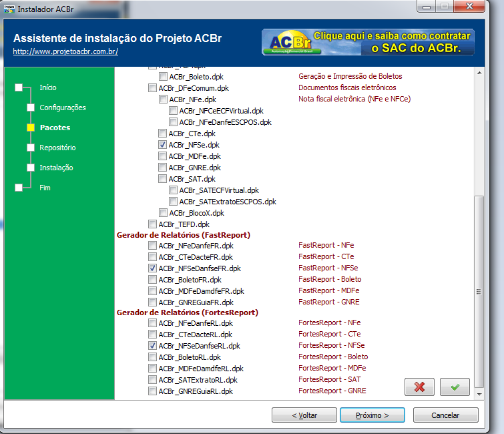Image resolution: width=504 pixels, height=434 pixels.
Task: Enable the ACBr_SATExtratoESCPOS.dpk package
Action: [x=173, y=202]
